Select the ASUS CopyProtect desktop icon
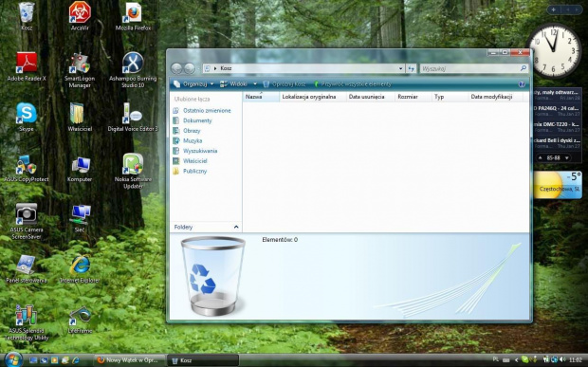The width and height of the screenshot is (588, 367). click(27, 168)
